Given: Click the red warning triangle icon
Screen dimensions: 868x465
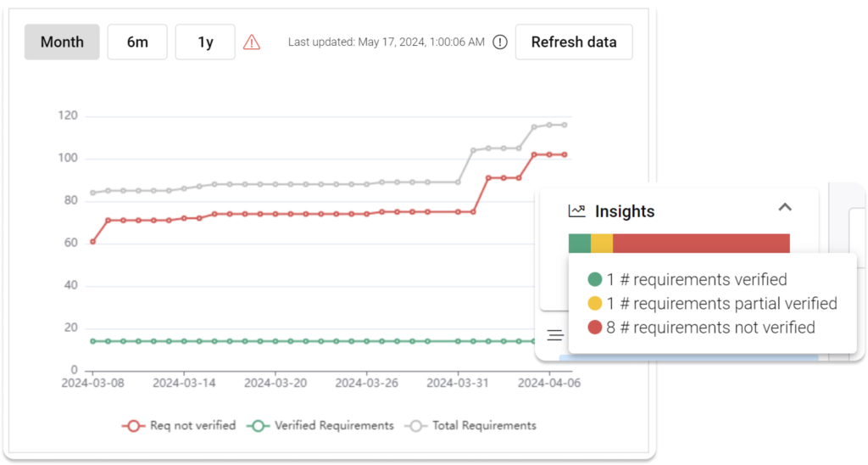Looking at the screenshot, I should coord(252,42).
